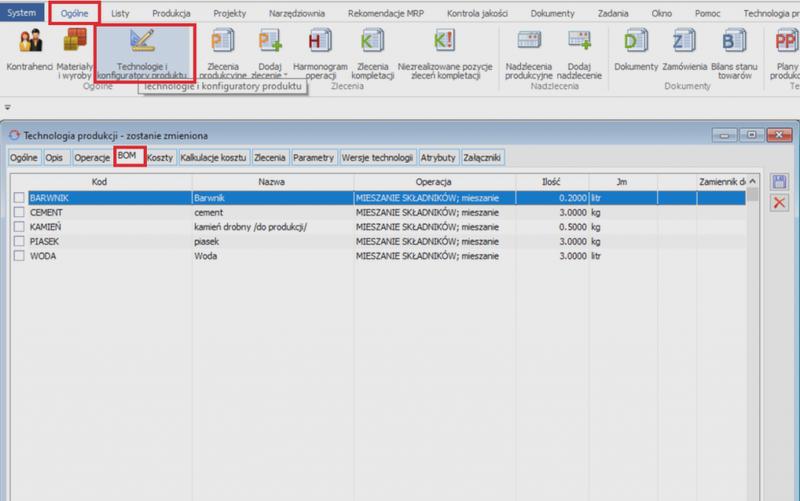Screen dimensions: 800x501
Task: Select the Kalkulacje kosztu tab
Action: pyautogui.click(x=213, y=158)
